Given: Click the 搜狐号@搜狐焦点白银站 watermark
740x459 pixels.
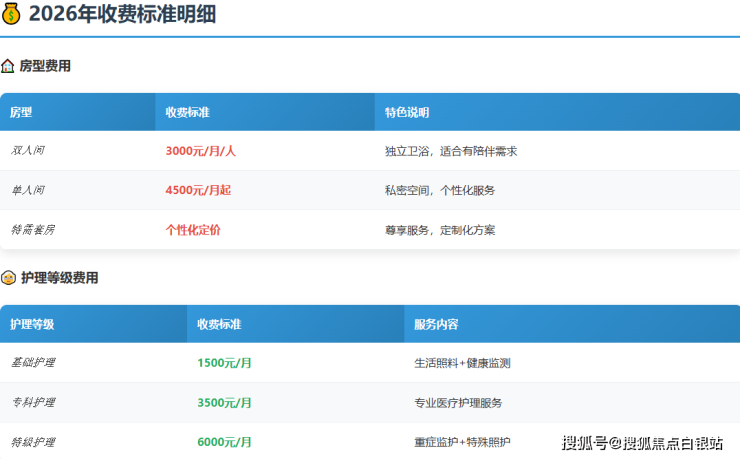Looking at the screenshot, I should 646,443.
